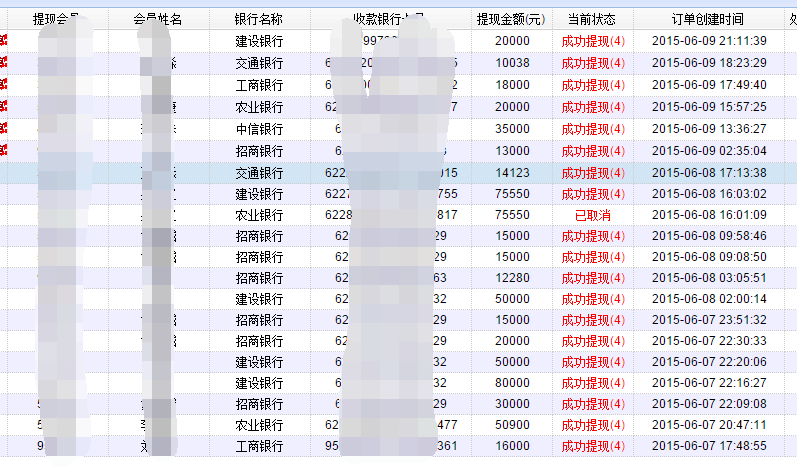
Task: Click 招商银行 in the 02:35:04 row
Action: (x=259, y=151)
